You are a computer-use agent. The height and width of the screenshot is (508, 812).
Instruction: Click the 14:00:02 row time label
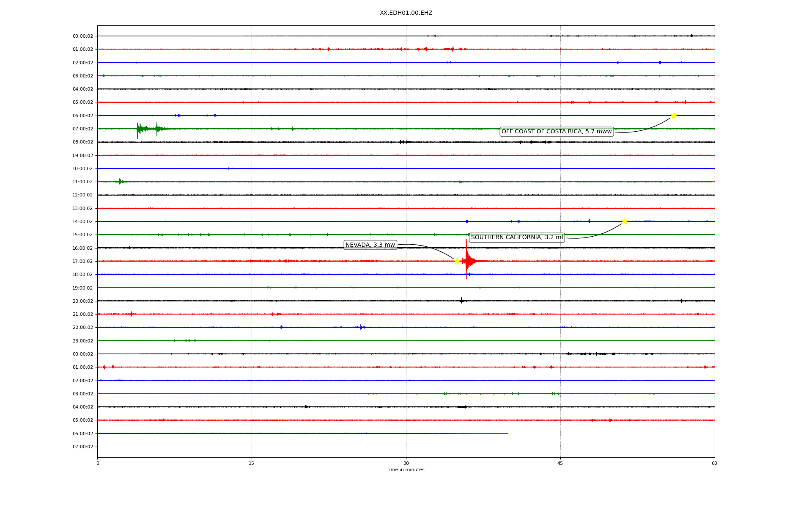(x=82, y=222)
